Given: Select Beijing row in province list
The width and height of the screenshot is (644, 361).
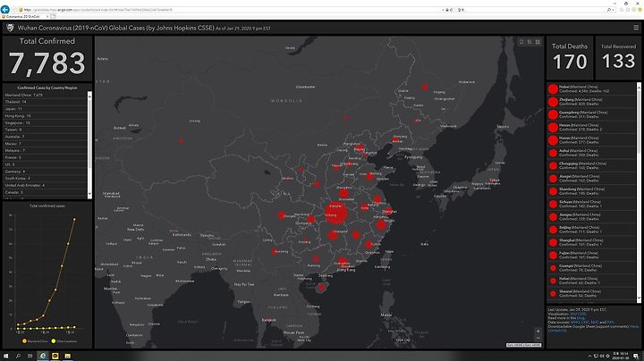Looking at the screenshot, I should pyautogui.click(x=591, y=230).
